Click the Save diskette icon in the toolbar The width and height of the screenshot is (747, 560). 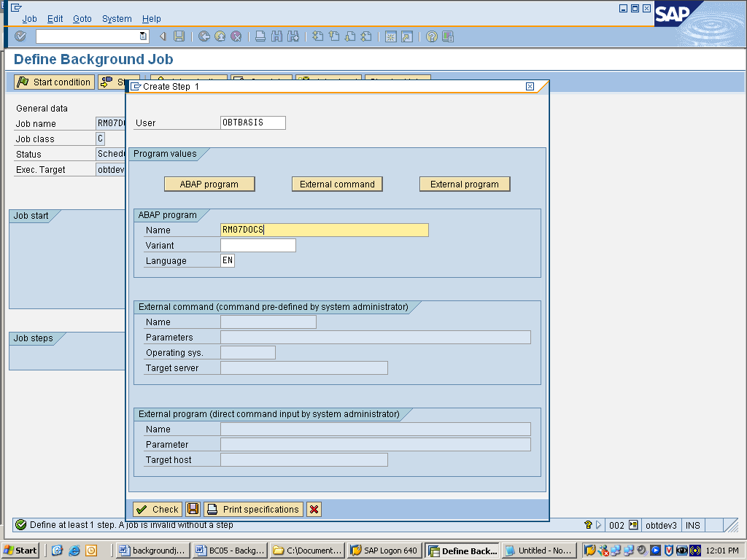(177, 36)
